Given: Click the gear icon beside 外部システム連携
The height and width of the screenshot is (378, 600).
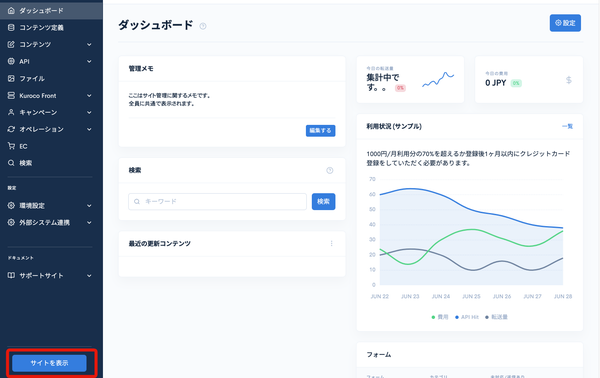Looking at the screenshot, I should tap(11, 222).
